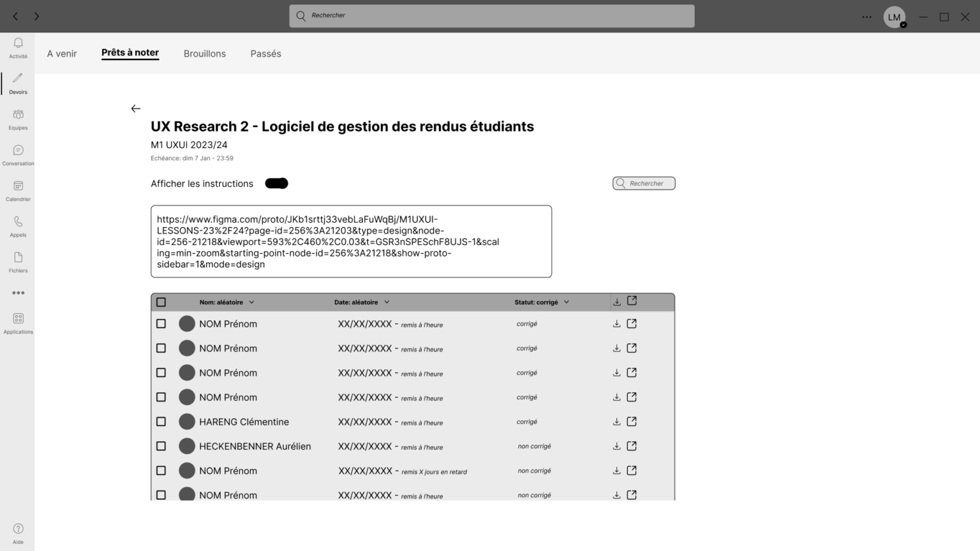Open Equipes in the sidebar
The image size is (980, 551).
[18, 115]
